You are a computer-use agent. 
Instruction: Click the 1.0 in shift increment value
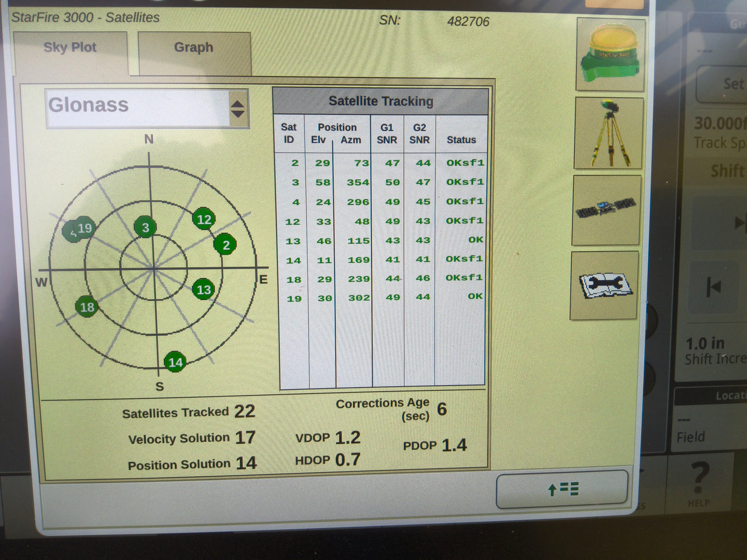pos(705,344)
